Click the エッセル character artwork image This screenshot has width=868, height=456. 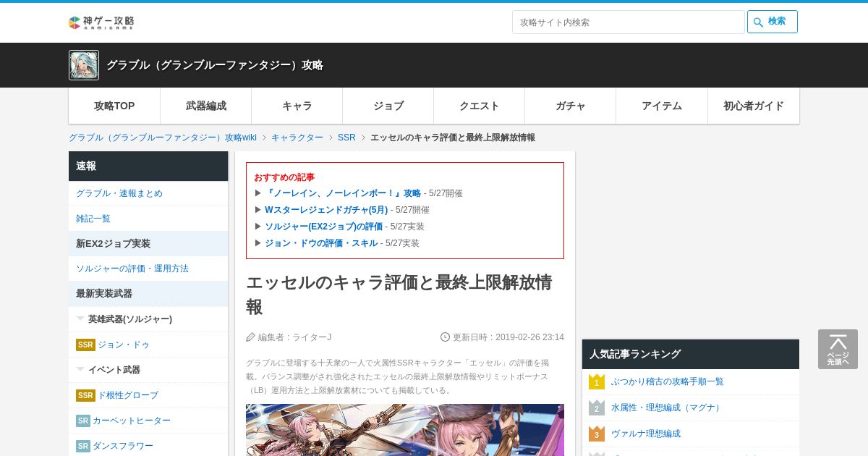coord(405,430)
